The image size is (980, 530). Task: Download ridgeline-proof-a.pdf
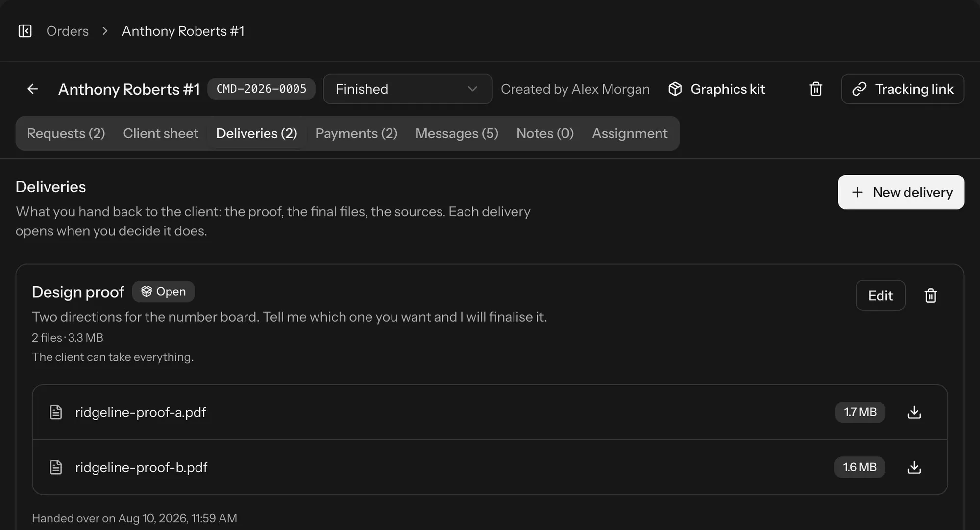(914, 412)
